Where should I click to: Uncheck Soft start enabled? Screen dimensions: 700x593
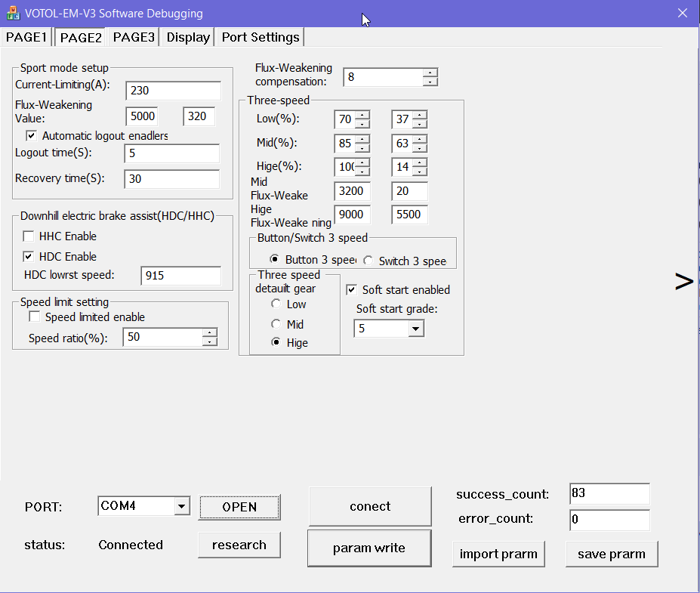click(x=351, y=289)
